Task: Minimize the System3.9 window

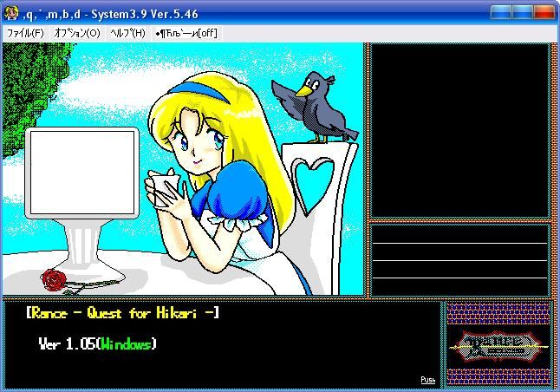Action: tap(501, 12)
